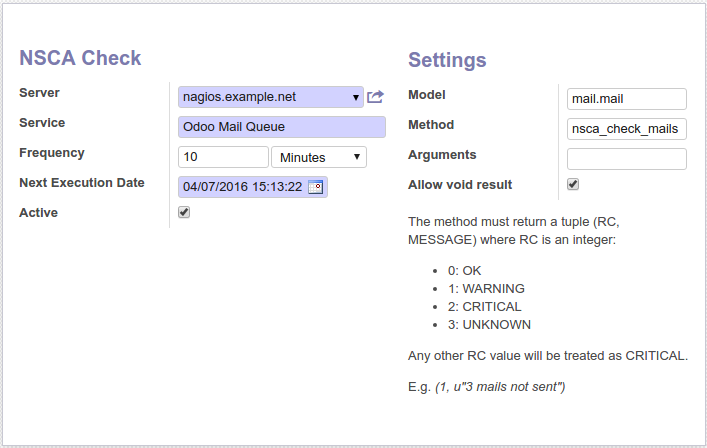
Task: Open the Minutes frequency unit dropdown
Action: [319, 157]
